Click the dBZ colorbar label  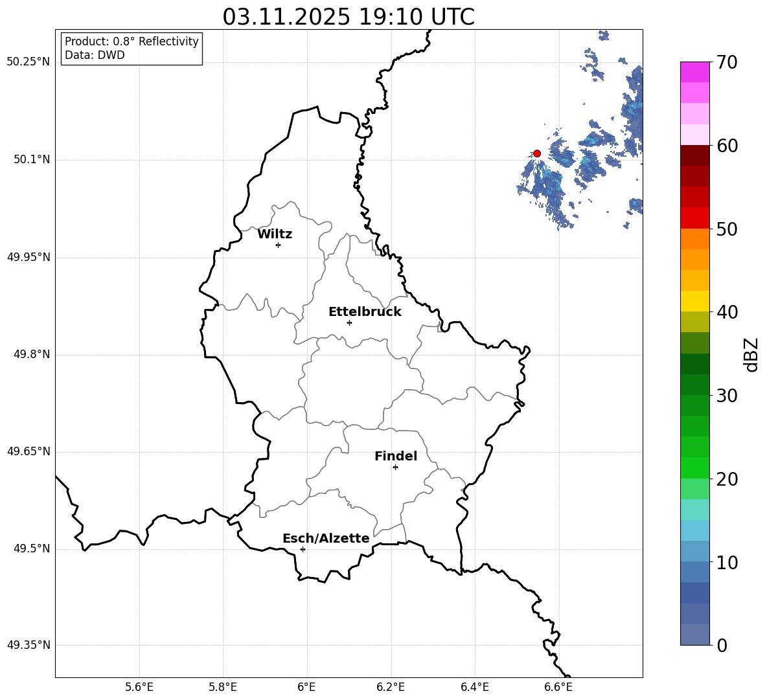[x=751, y=354]
